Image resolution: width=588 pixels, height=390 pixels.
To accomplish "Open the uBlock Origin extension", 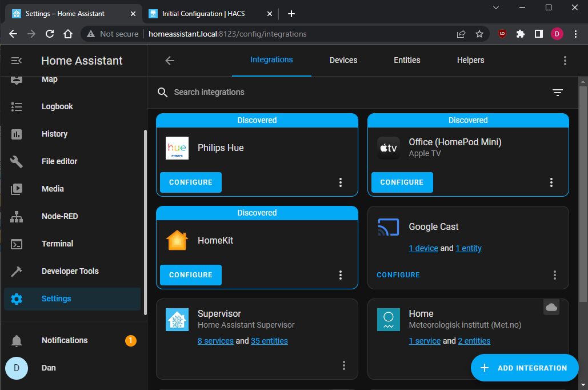I will pyautogui.click(x=502, y=34).
